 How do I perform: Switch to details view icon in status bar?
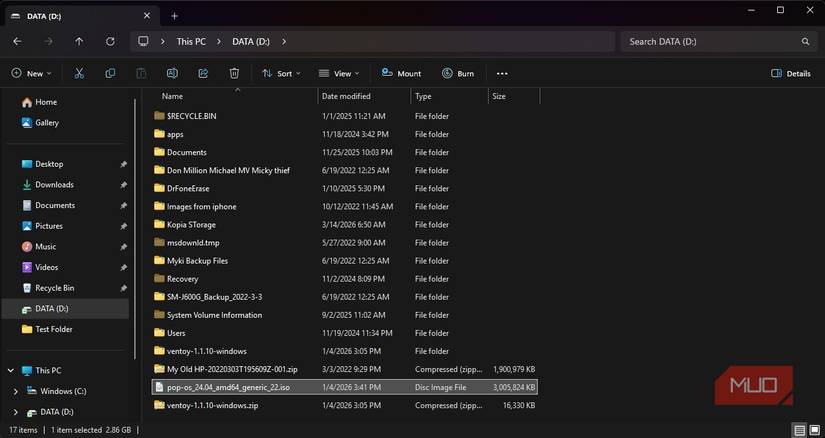click(x=799, y=430)
